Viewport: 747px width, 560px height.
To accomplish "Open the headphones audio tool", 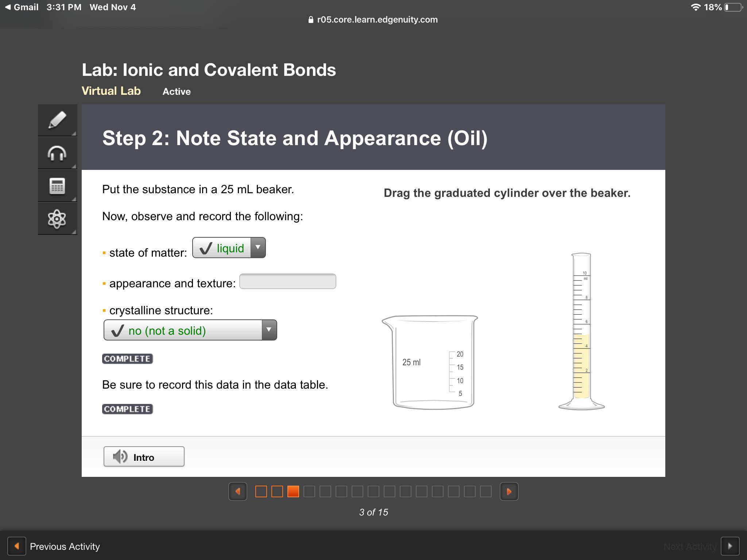I will coord(57,153).
